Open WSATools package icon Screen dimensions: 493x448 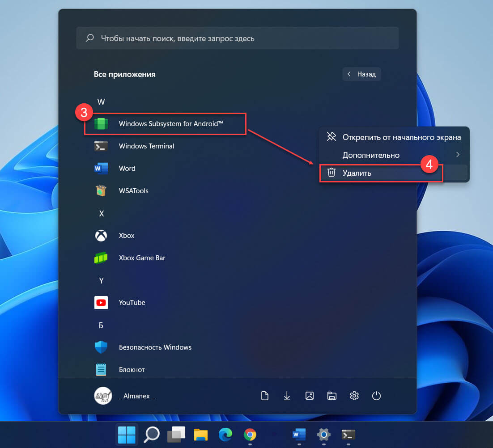click(101, 191)
